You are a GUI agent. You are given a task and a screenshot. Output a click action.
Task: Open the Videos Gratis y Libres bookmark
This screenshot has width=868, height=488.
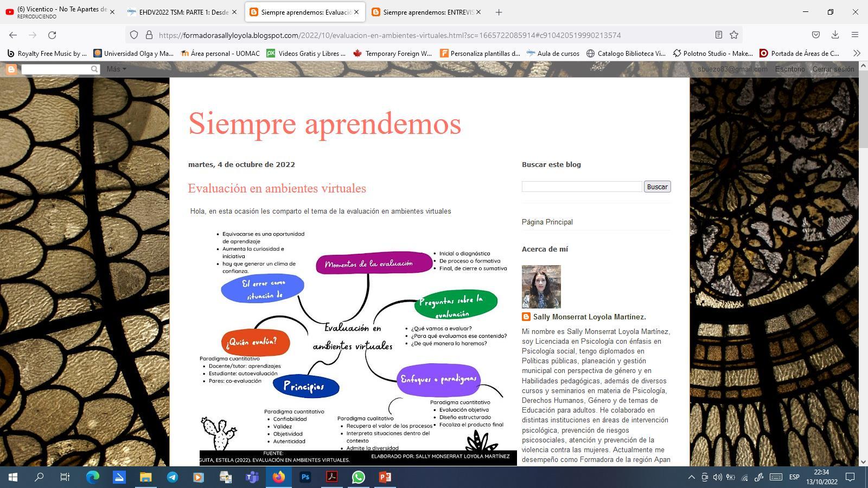[306, 53]
